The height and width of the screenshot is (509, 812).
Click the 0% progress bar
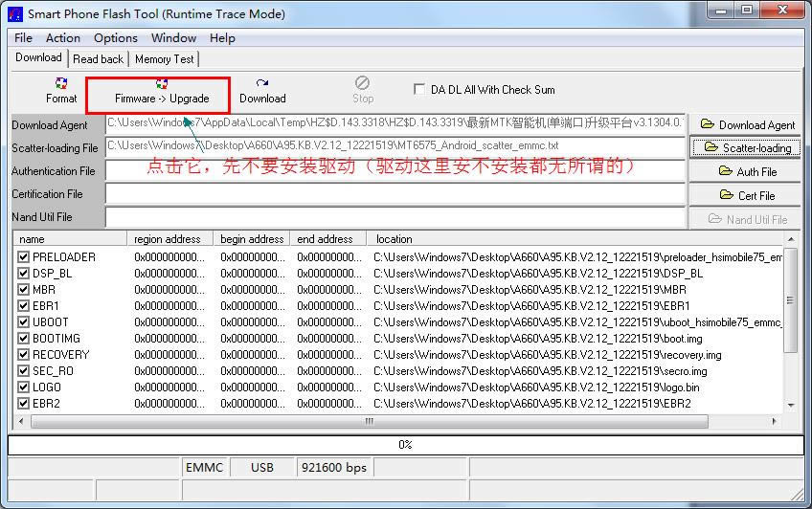point(404,445)
